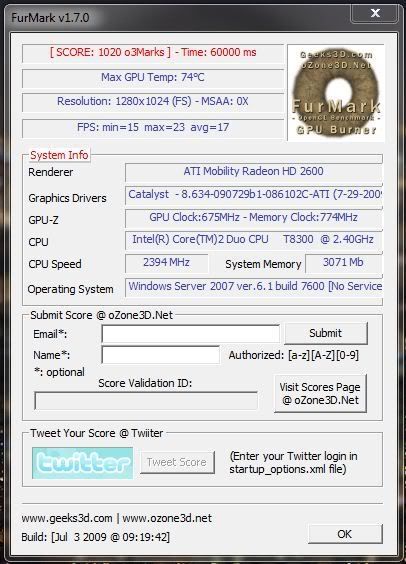The height and width of the screenshot is (564, 406).
Task: Open Visit Scores Page @ oZone3D.Net
Action: [320, 394]
